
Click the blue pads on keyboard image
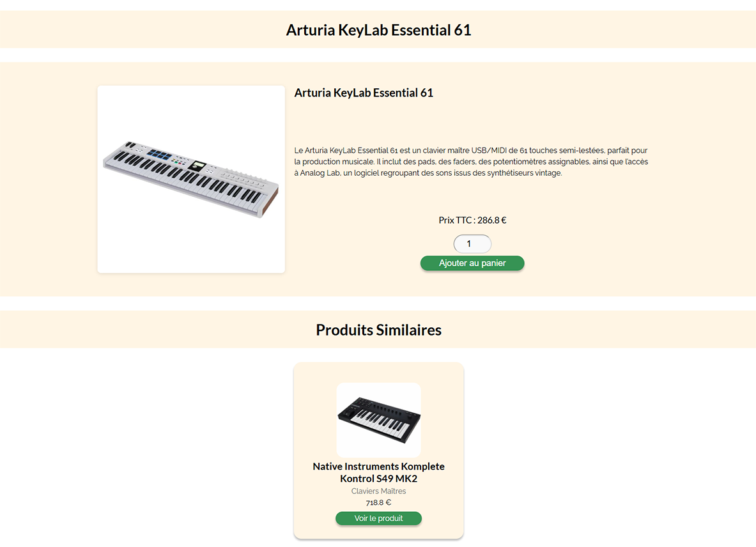click(160, 155)
